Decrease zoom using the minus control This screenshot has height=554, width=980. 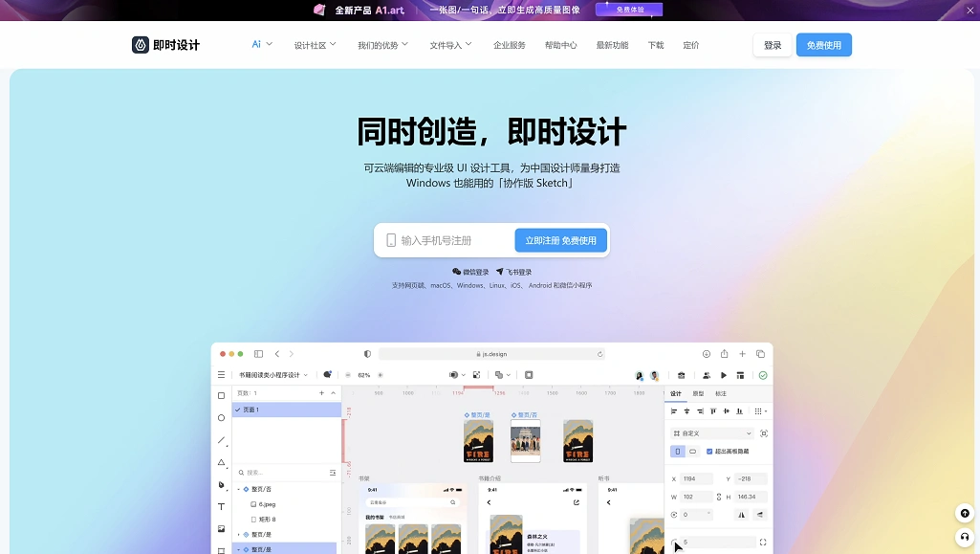pos(348,375)
